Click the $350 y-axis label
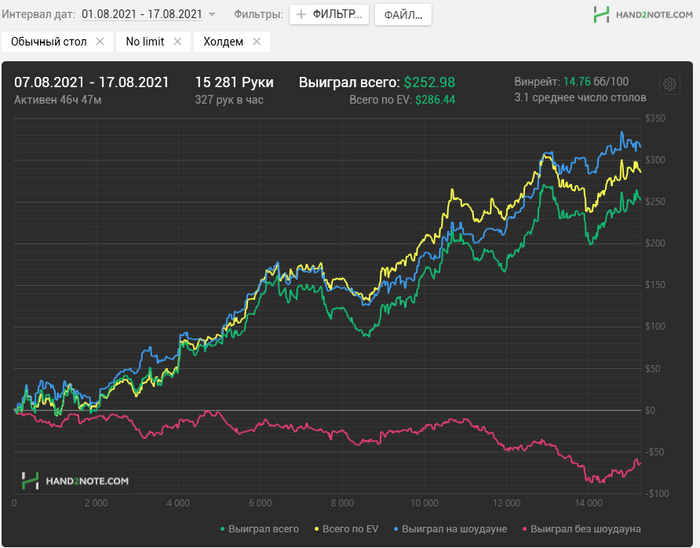This screenshot has height=548, width=700. pyautogui.click(x=655, y=118)
